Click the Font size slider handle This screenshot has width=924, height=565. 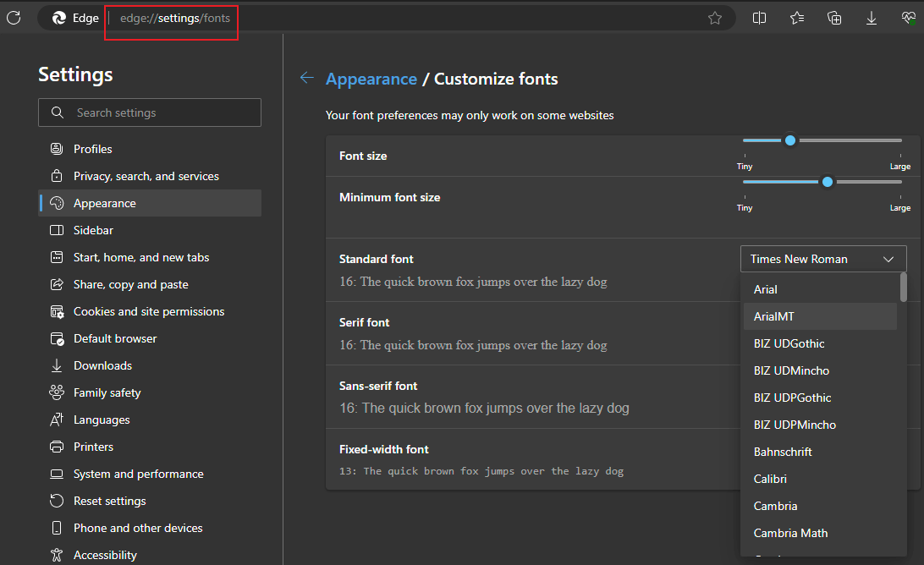(x=790, y=140)
